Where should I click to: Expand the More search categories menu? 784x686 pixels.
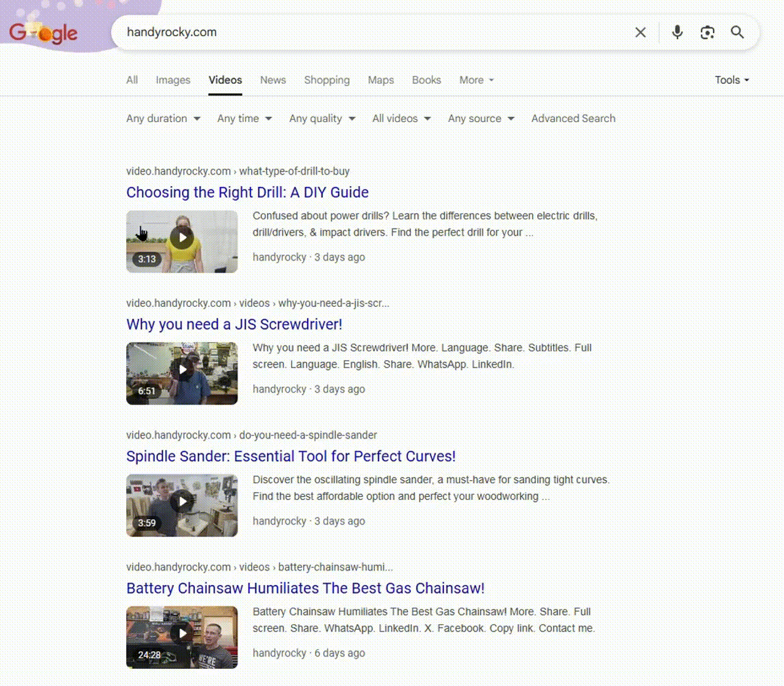[477, 80]
